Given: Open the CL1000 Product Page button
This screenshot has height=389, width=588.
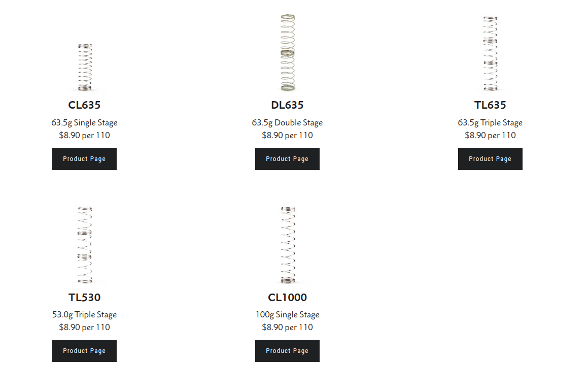Looking at the screenshot, I should pos(287,351).
